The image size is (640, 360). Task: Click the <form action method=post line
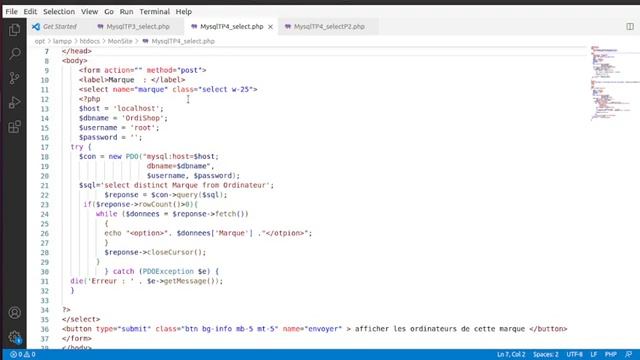click(x=142, y=70)
